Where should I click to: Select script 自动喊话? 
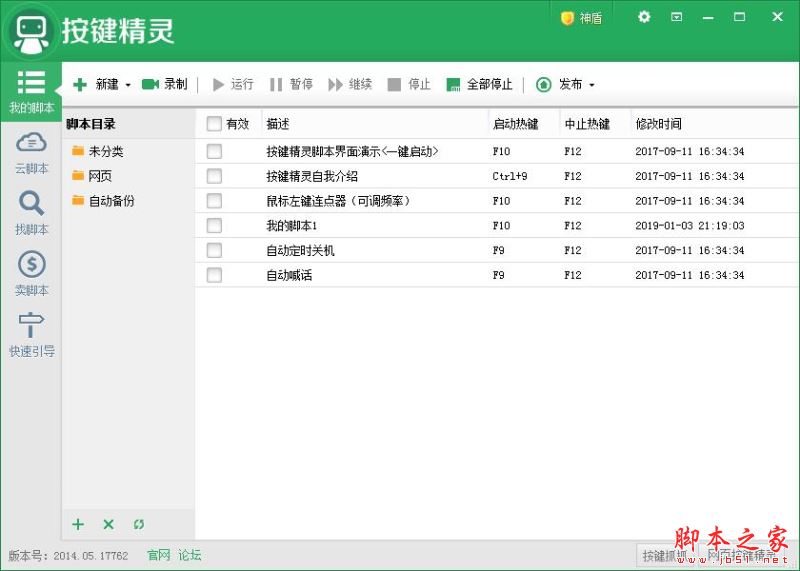tap(289, 276)
